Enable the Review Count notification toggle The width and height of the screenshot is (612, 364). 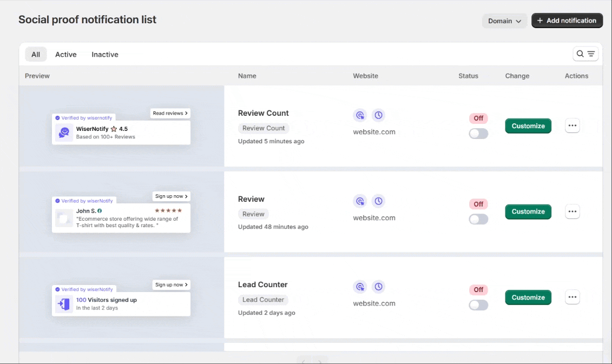[478, 134]
